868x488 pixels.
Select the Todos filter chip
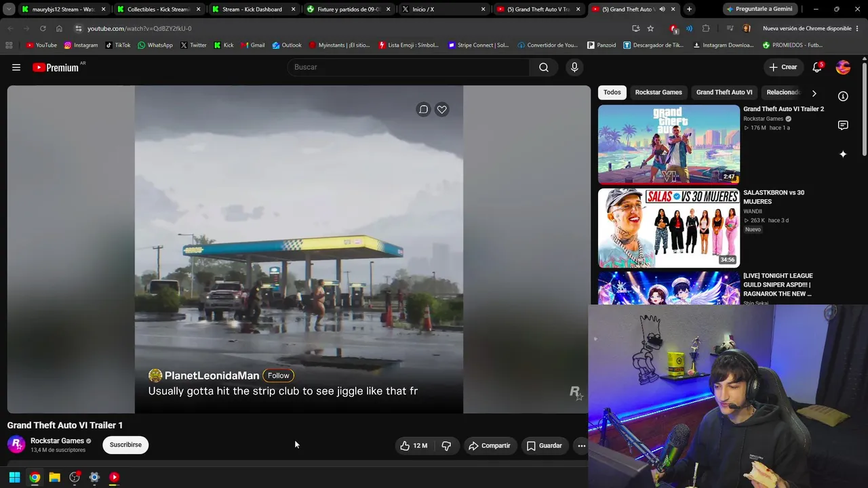tap(612, 92)
